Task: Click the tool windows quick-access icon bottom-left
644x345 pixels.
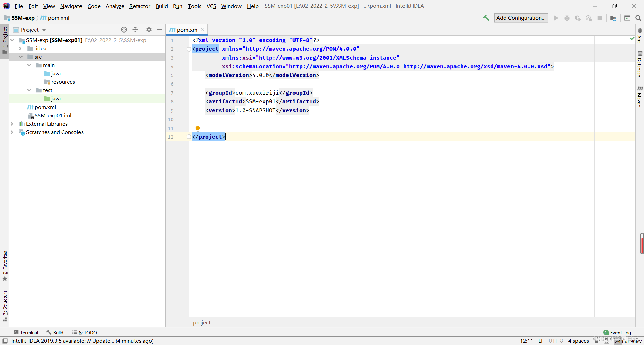Action: click(x=5, y=341)
